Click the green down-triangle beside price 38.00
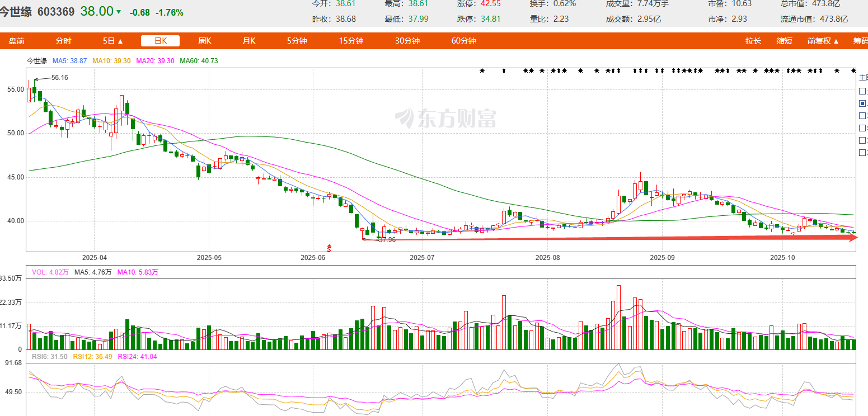 click(x=118, y=11)
